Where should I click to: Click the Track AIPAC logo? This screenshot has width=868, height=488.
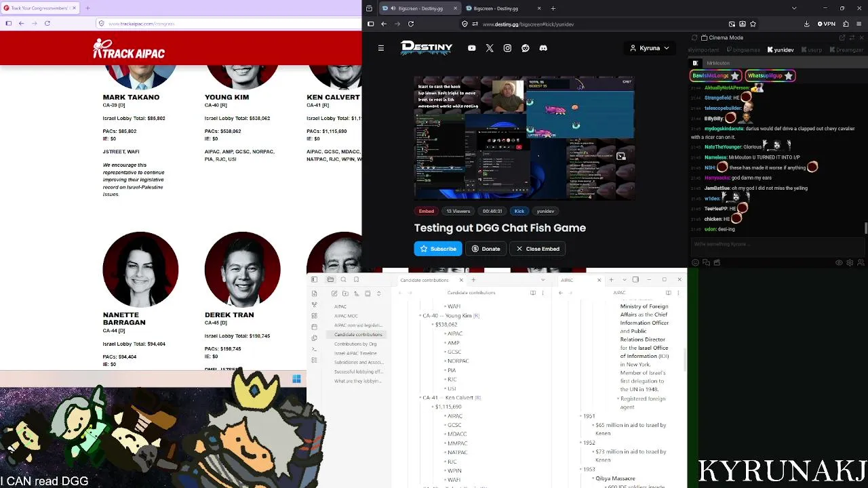click(129, 49)
